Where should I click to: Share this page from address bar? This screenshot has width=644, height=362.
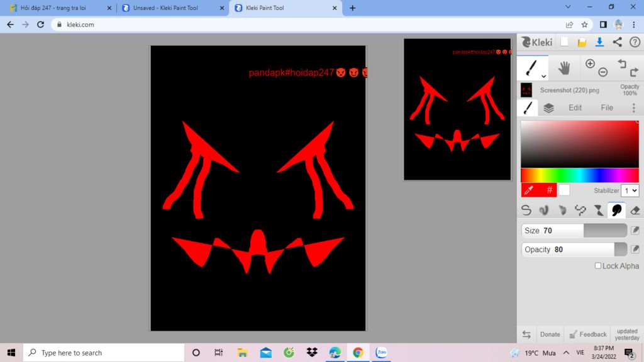(x=569, y=25)
